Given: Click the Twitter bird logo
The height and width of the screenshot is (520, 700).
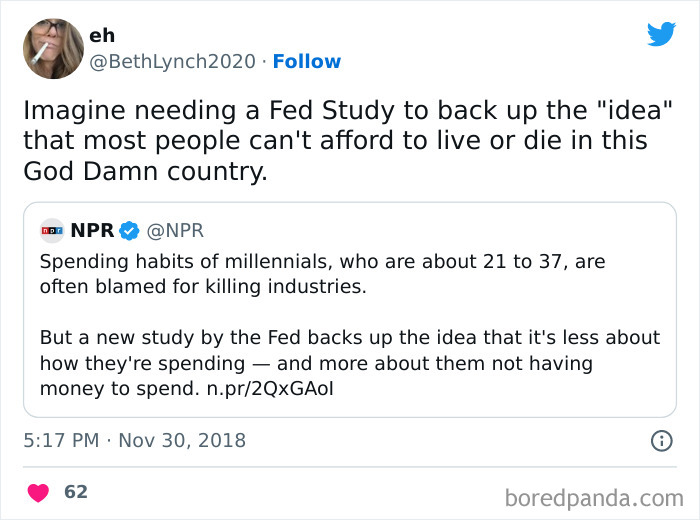Looking at the screenshot, I should (661, 34).
